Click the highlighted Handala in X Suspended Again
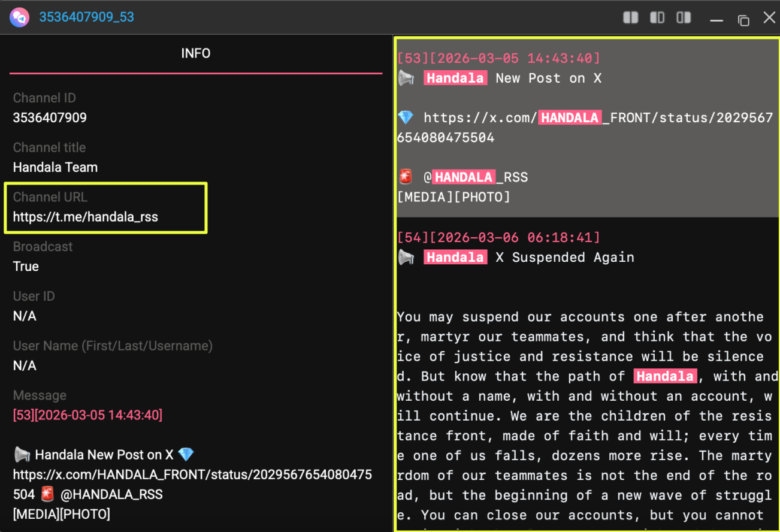The image size is (780, 532). click(x=455, y=257)
